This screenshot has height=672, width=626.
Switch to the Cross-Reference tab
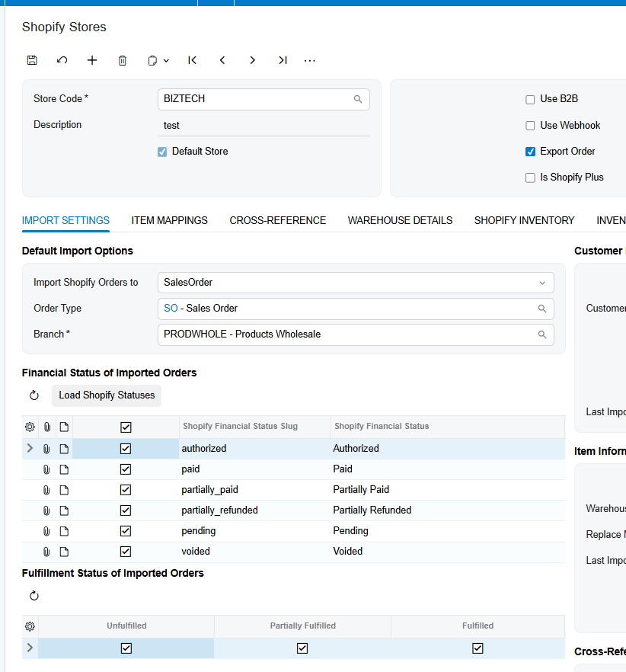pos(278,220)
